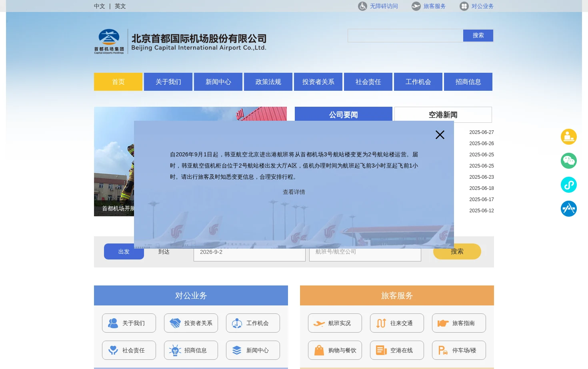Screen dimensions: 588x369
Task: Open the 社会责任 navigation menu
Action: coord(368,82)
